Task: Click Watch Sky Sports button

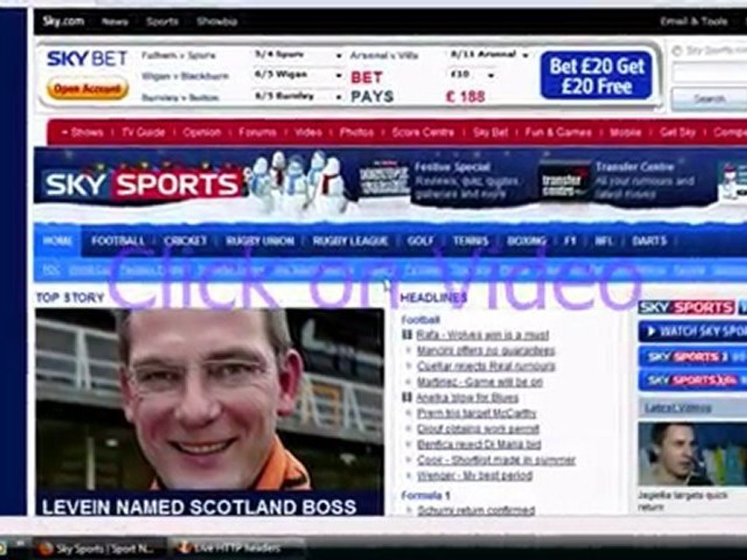Action: pos(693,331)
